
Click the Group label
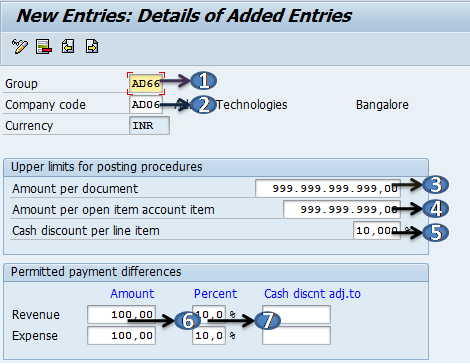[21, 84]
